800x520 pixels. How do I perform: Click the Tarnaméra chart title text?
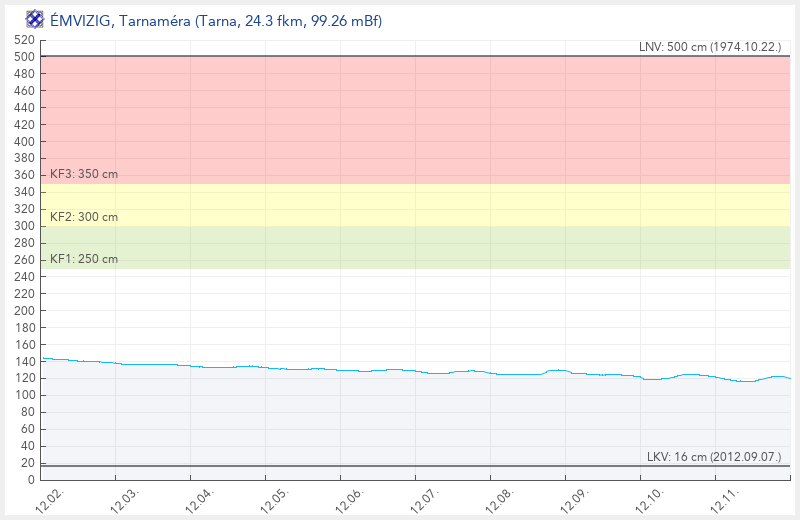[216, 21]
